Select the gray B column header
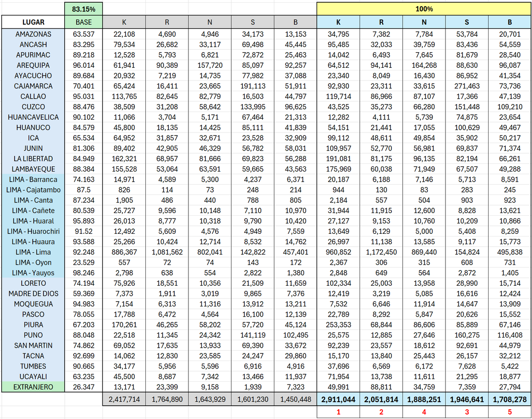Image resolution: width=532 pixels, height=419 pixels. [296, 22]
